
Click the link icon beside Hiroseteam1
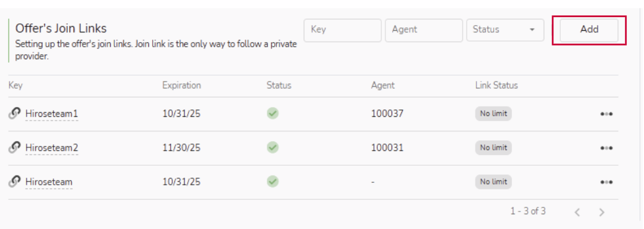point(14,114)
